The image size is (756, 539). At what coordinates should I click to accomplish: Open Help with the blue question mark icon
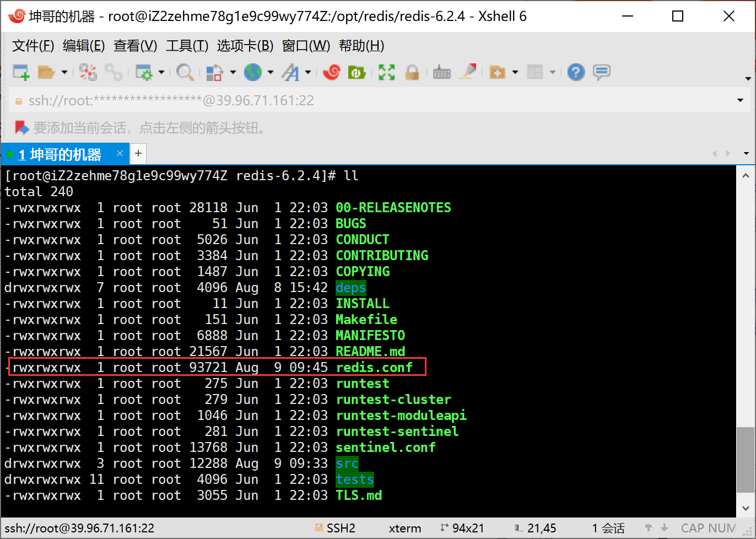pyautogui.click(x=576, y=72)
